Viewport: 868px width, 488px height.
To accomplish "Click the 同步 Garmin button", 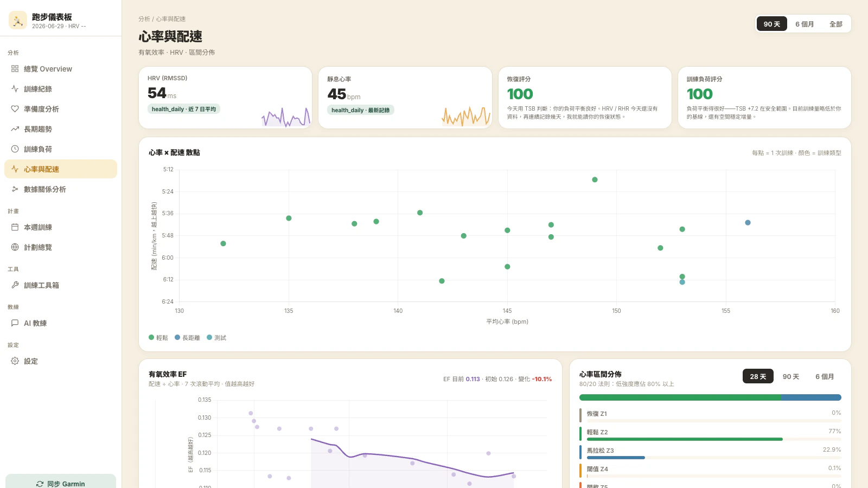I will pyautogui.click(x=61, y=482).
